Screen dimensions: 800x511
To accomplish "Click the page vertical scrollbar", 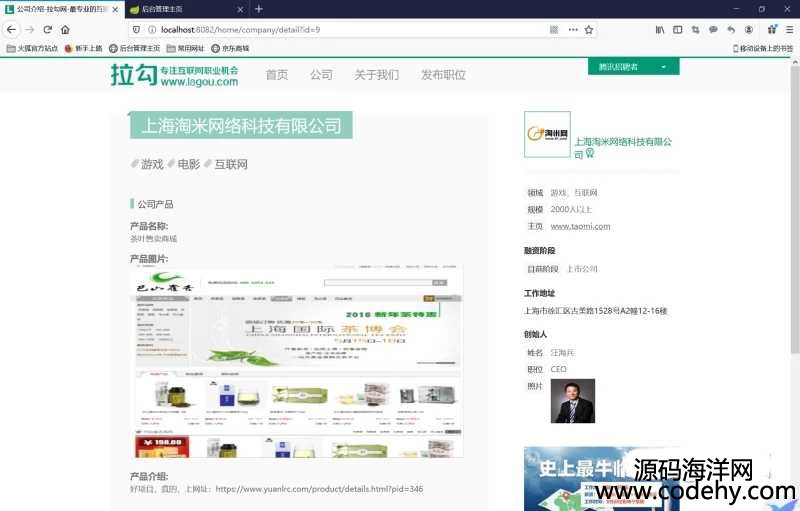I will tap(795, 209).
